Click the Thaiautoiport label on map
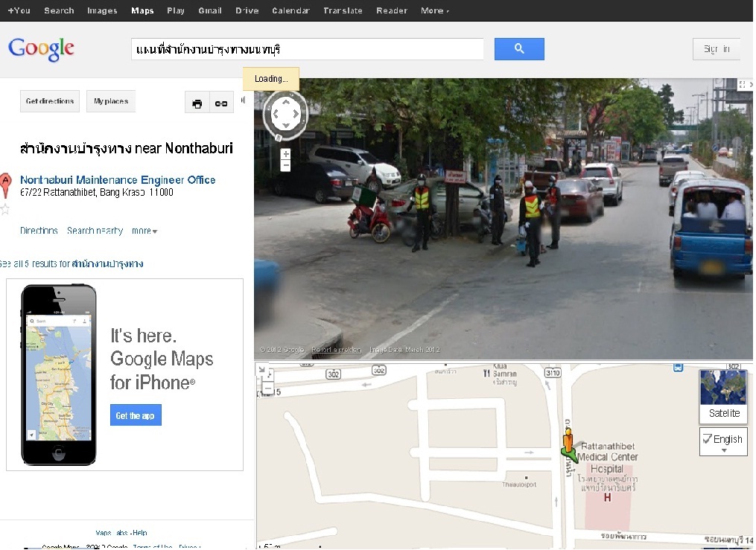756x550 pixels. tap(519, 485)
